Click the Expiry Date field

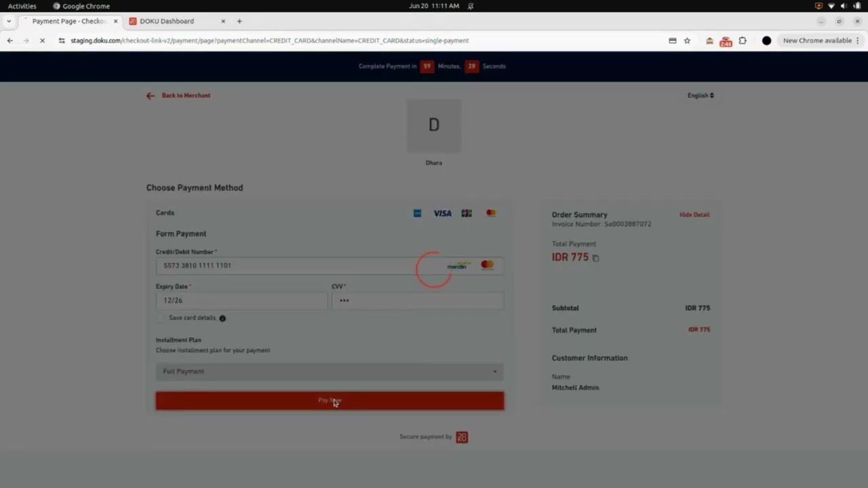241,300
